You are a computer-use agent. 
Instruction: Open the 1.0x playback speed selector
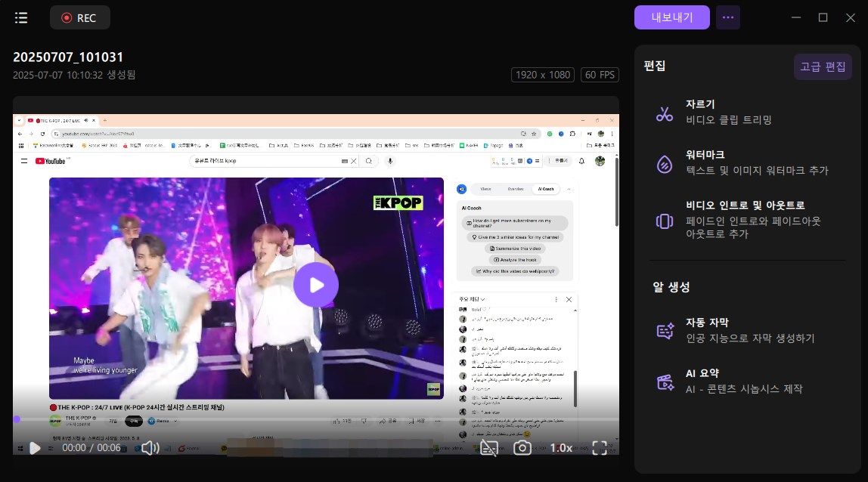coord(560,448)
